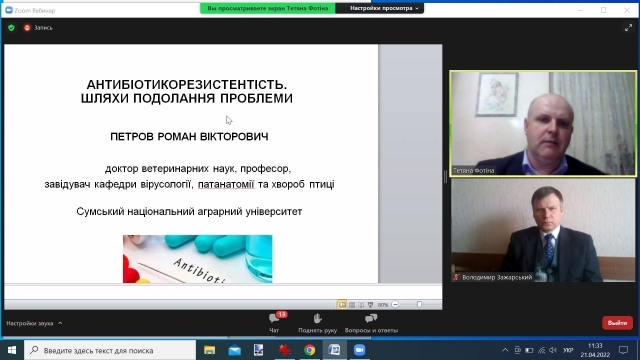Click Выйти leave button

617,323
